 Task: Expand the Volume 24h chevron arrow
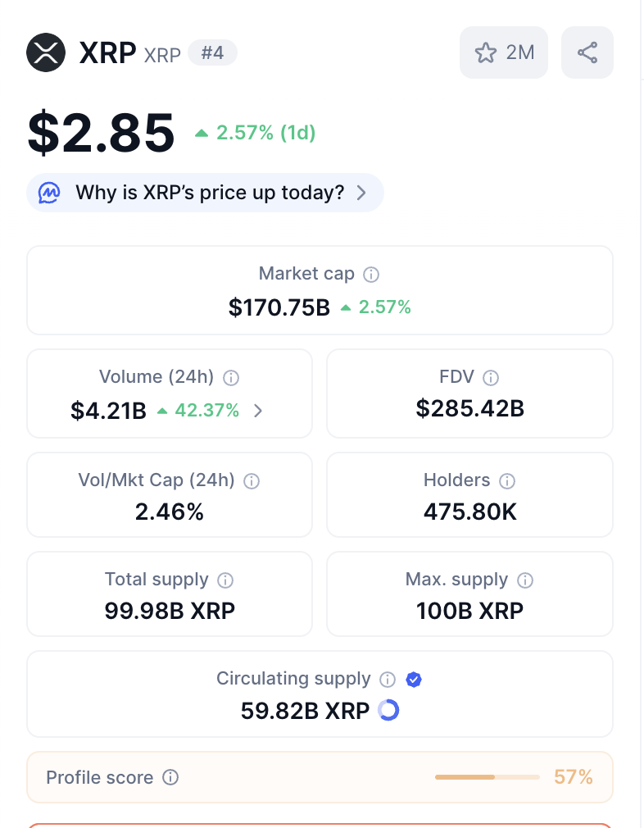(258, 411)
